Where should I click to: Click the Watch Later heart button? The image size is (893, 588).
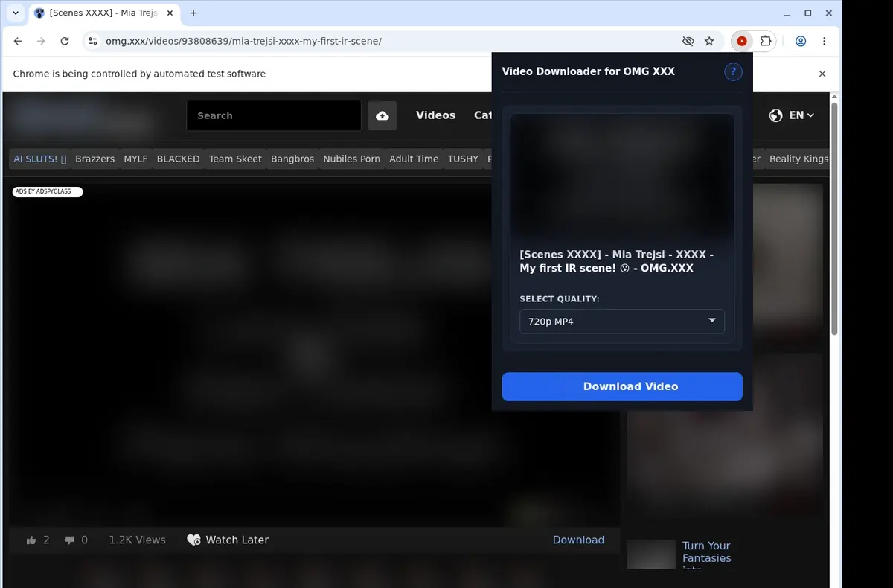pyautogui.click(x=228, y=540)
